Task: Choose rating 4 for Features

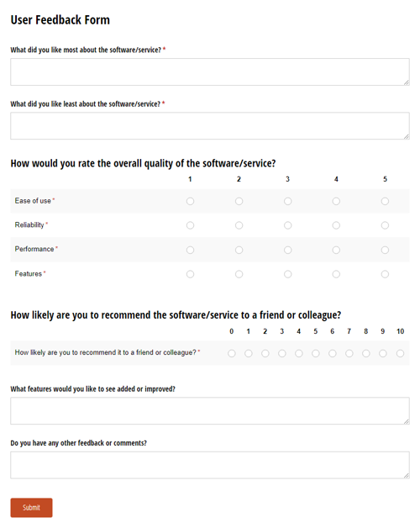Action: [336, 274]
